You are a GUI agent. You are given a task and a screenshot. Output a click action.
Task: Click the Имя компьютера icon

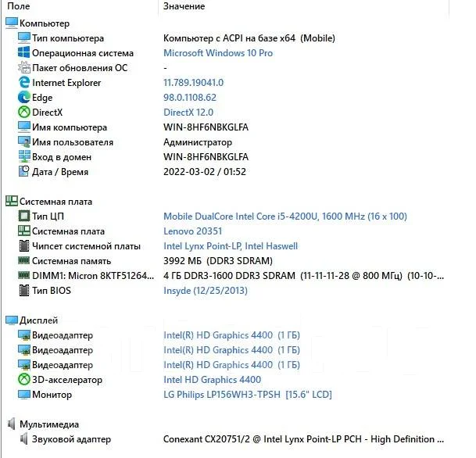pos(24,127)
